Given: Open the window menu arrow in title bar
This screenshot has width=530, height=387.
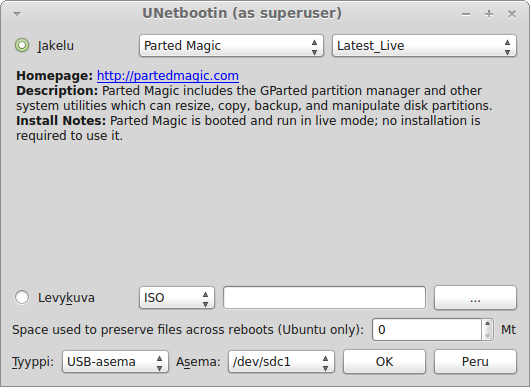Looking at the screenshot, I should [x=17, y=14].
